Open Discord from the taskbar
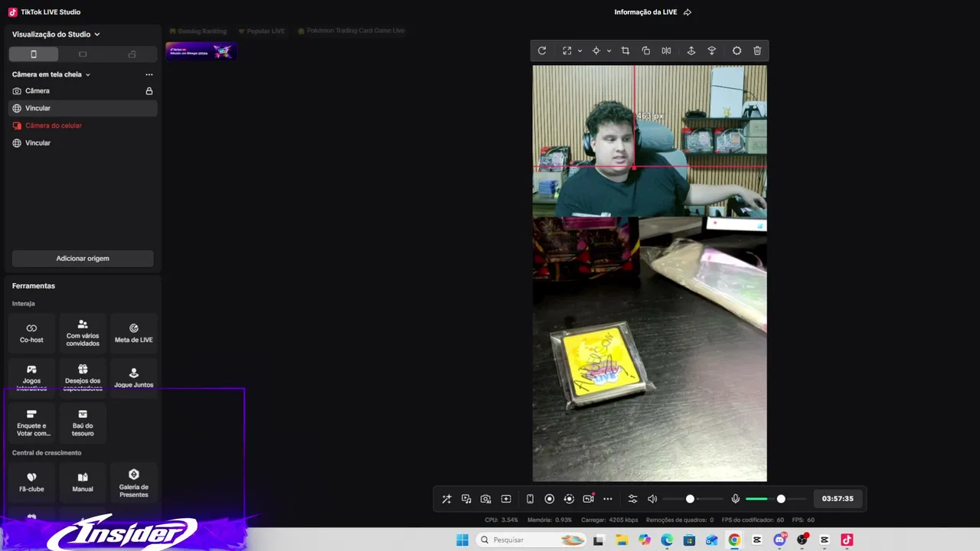This screenshot has height=551, width=980. (x=779, y=540)
